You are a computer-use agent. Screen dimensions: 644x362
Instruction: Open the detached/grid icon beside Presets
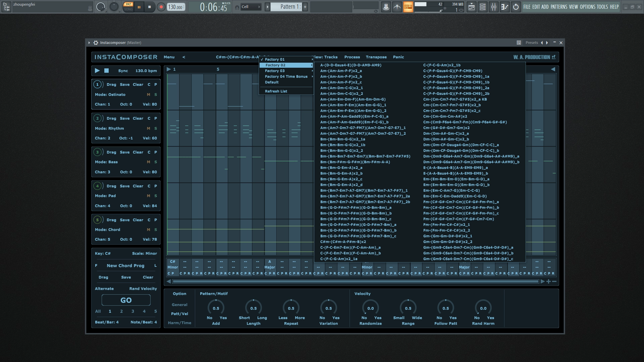(519, 43)
